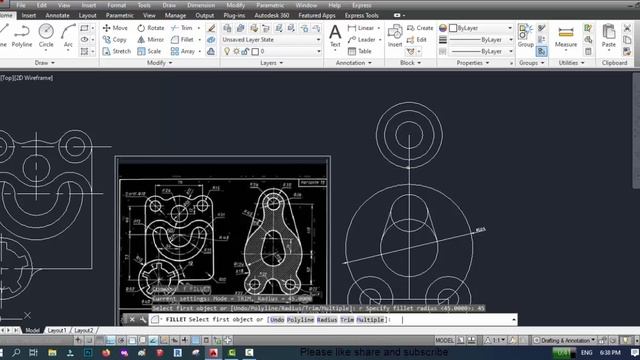640x360 pixels.
Task: Toggle layer 0 on/off lightbulb
Action: click(x=227, y=51)
